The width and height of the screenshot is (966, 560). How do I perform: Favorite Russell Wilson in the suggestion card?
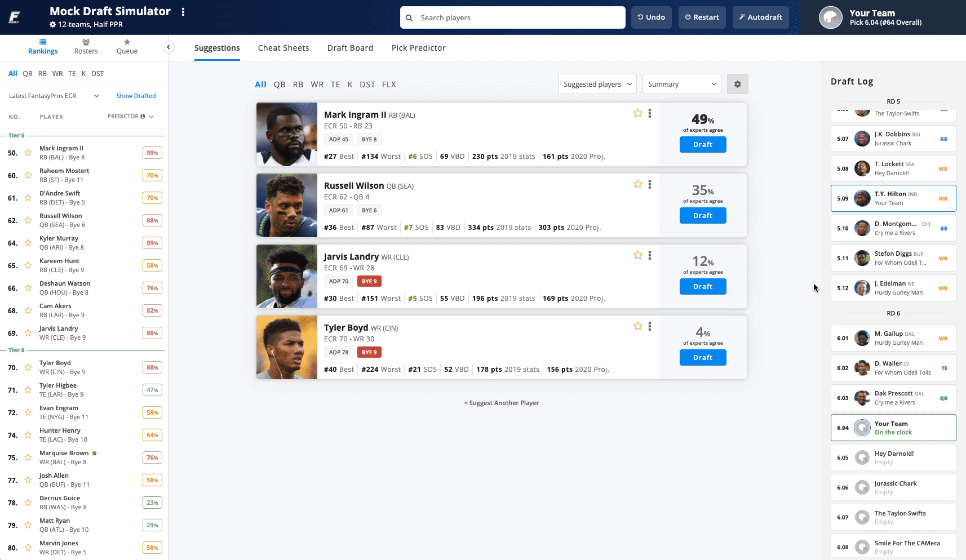pyautogui.click(x=637, y=184)
